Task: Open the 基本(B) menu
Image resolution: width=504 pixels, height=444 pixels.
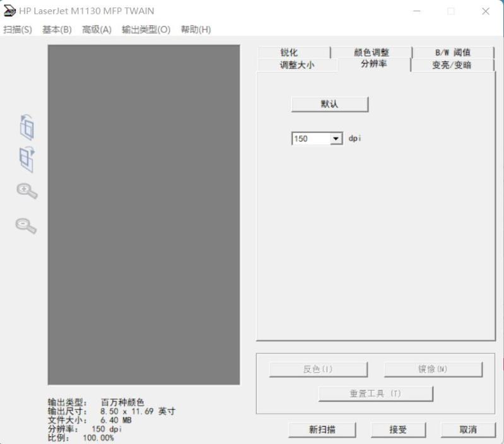Action: [x=57, y=30]
